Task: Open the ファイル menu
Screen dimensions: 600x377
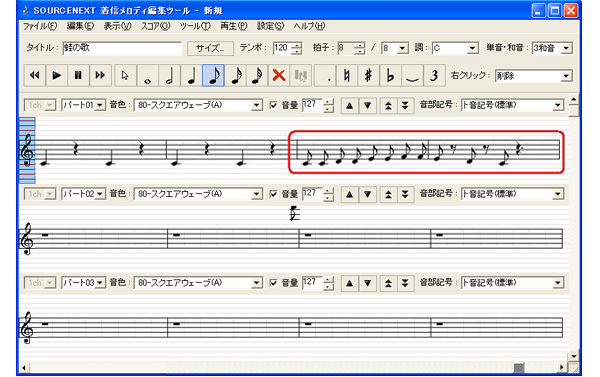Action: click(x=40, y=26)
